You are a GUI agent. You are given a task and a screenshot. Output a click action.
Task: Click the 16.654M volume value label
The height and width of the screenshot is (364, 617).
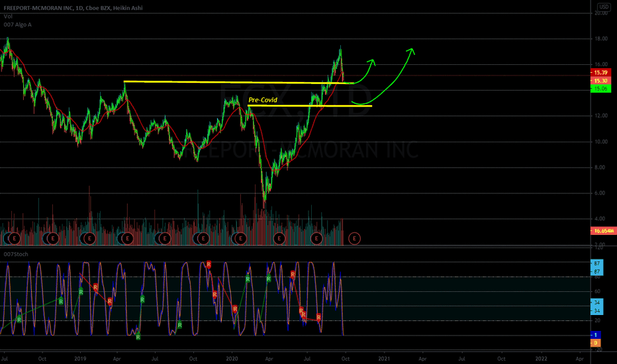click(604, 231)
